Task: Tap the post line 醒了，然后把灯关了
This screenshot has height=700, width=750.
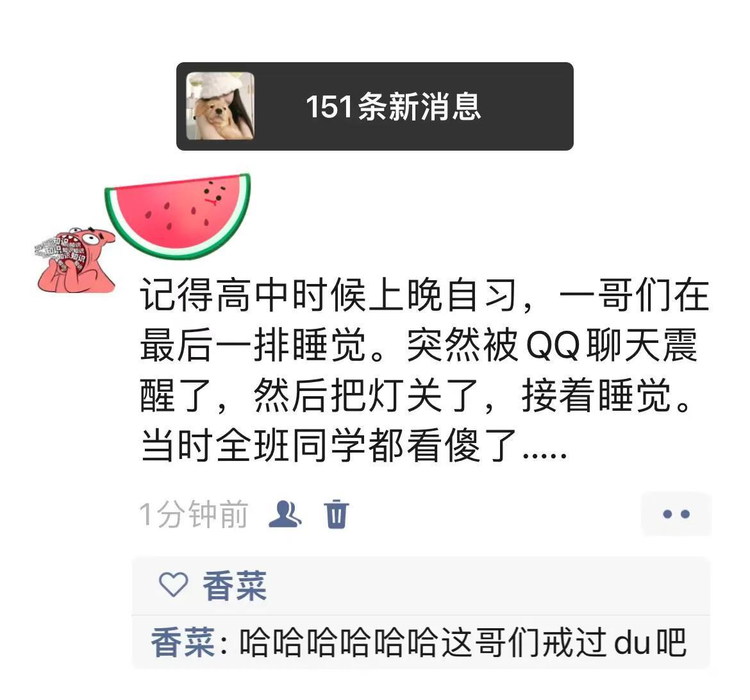Action: pos(416,396)
